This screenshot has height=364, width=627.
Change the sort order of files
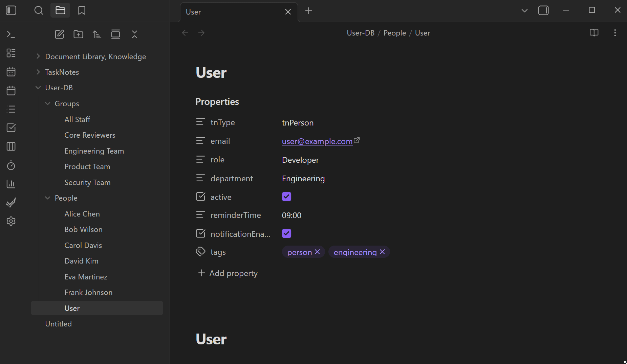coord(97,34)
